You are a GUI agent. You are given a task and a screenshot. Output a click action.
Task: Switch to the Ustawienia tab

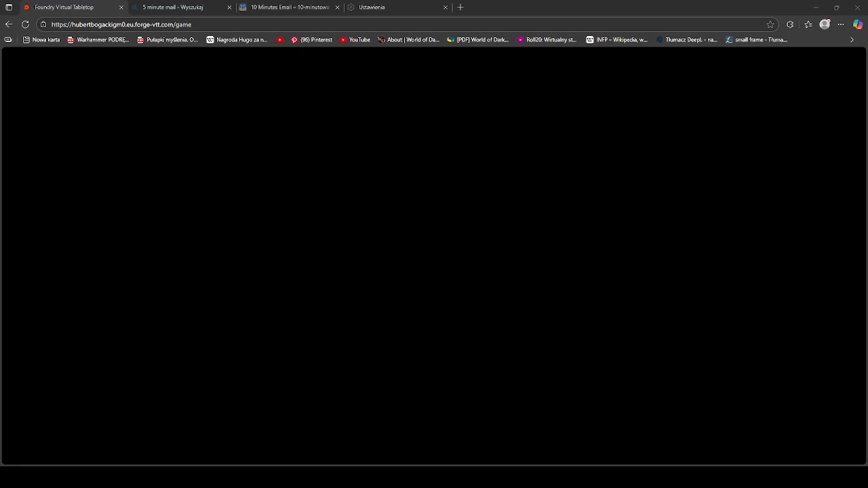point(397,7)
